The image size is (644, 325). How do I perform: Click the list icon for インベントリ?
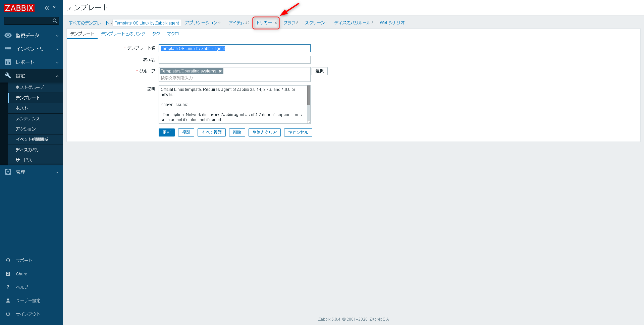[8, 49]
